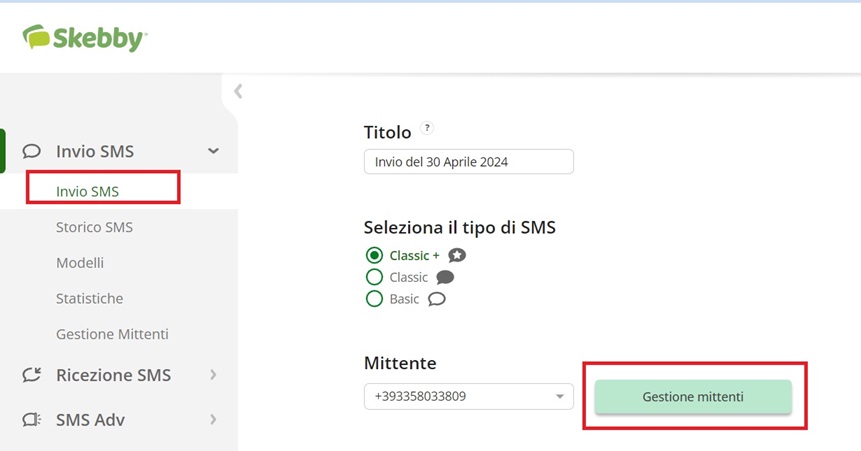Open the Modelli sidebar link
The height and width of the screenshot is (451, 861).
[80, 263]
